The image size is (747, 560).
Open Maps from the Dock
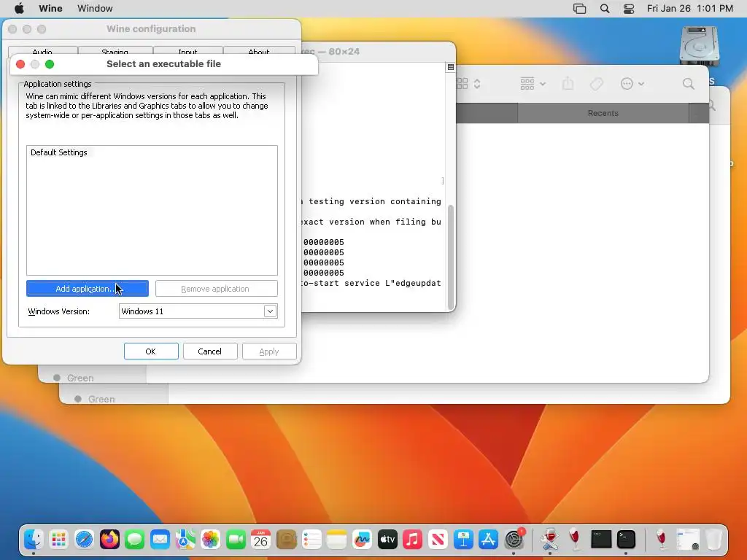[185, 540]
